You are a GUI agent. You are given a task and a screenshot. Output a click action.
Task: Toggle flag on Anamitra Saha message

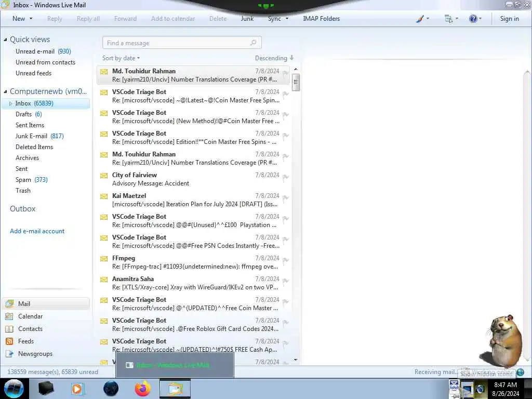point(285,281)
